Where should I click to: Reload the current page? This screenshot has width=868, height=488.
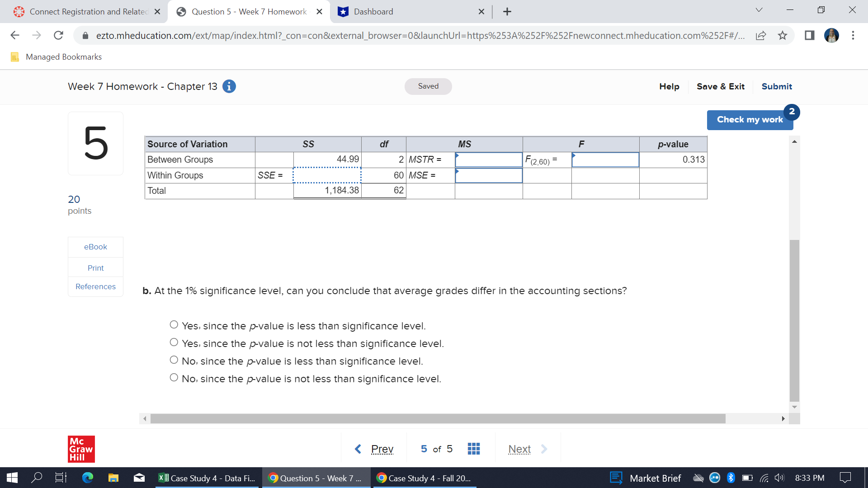coord(58,35)
